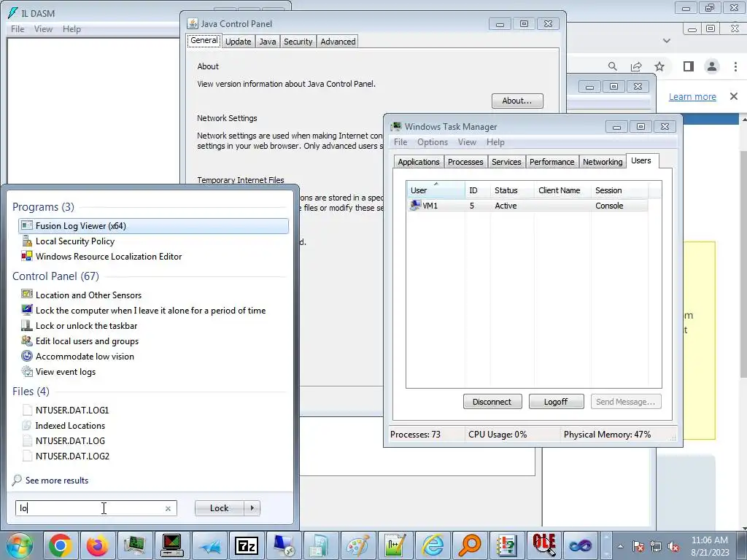Click Action Center flag tray icon

pyautogui.click(x=638, y=547)
